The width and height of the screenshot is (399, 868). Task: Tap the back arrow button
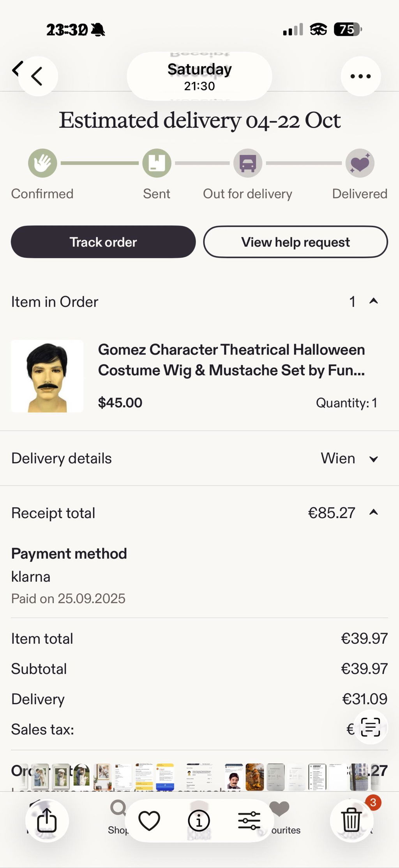click(38, 76)
